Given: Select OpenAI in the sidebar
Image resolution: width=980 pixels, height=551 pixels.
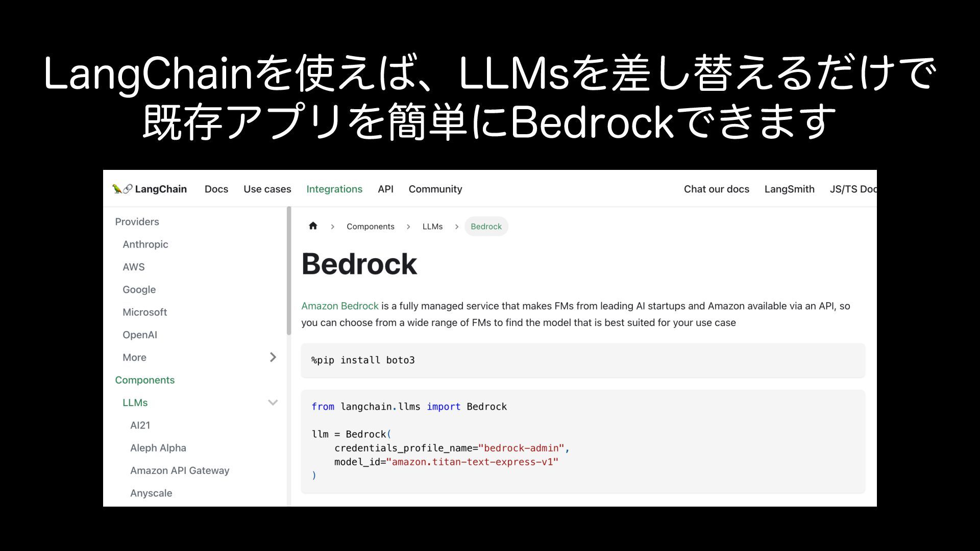Looking at the screenshot, I should (140, 335).
